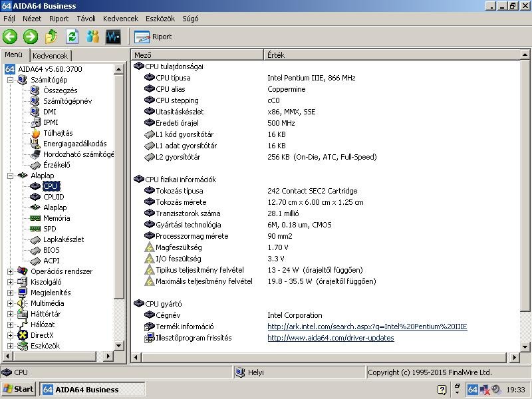The image size is (532, 399).
Task: Click the AIDA64 system tray icon
Action: point(472,390)
